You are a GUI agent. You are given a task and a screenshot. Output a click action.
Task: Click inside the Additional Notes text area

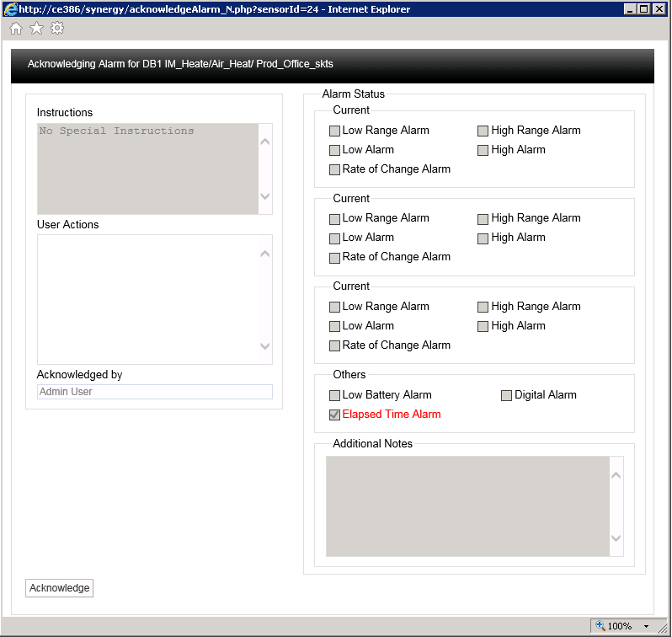click(x=467, y=506)
